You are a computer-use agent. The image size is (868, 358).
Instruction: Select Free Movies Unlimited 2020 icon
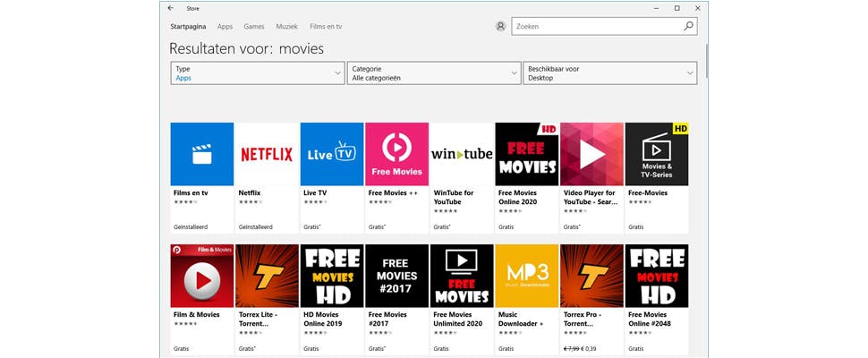pyautogui.click(x=462, y=276)
